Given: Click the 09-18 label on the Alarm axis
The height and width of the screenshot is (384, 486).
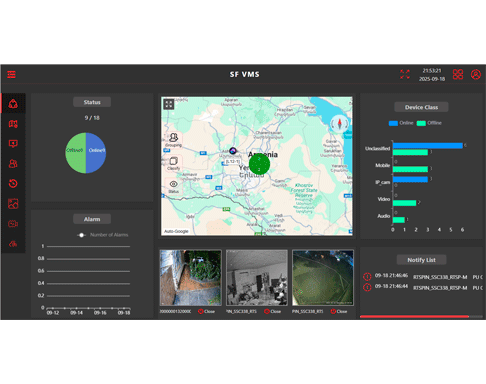Looking at the screenshot, I should pyautogui.click(x=124, y=313).
